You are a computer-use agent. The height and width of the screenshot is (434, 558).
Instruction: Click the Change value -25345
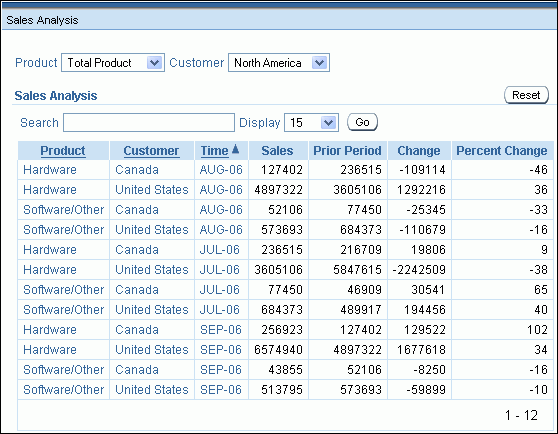pos(426,210)
